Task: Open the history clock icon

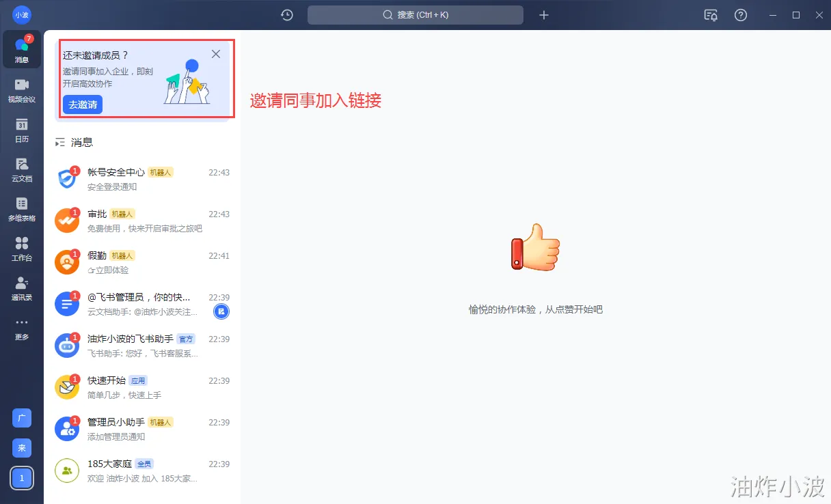Action: pos(287,15)
